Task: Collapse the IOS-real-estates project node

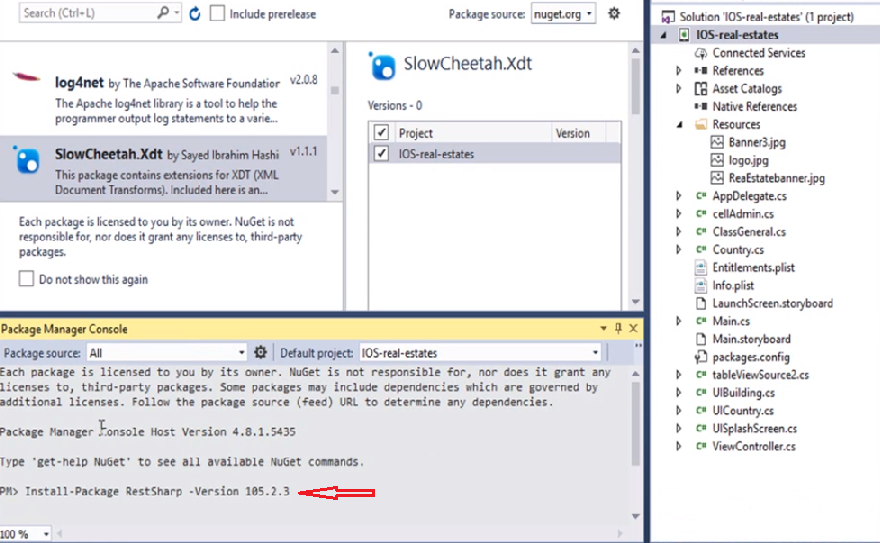Action: click(664, 35)
